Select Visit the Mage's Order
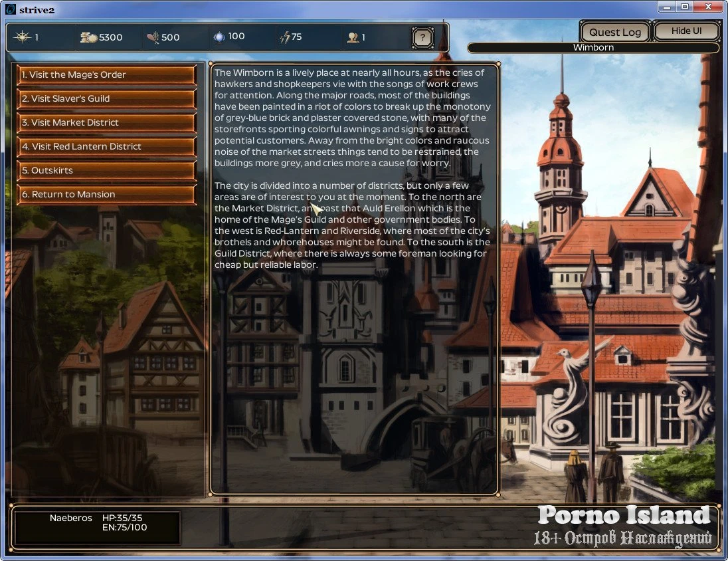 [106, 75]
